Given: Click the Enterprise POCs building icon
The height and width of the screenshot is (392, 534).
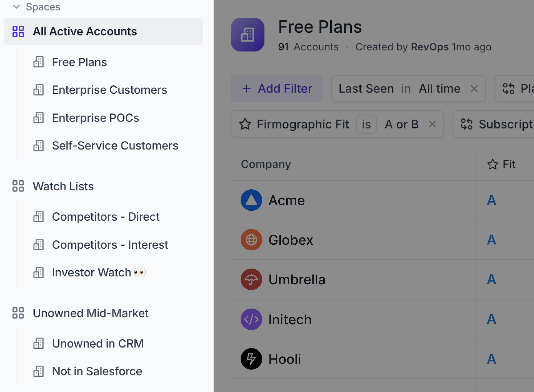Looking at the screenshot, I should [38, 118].
